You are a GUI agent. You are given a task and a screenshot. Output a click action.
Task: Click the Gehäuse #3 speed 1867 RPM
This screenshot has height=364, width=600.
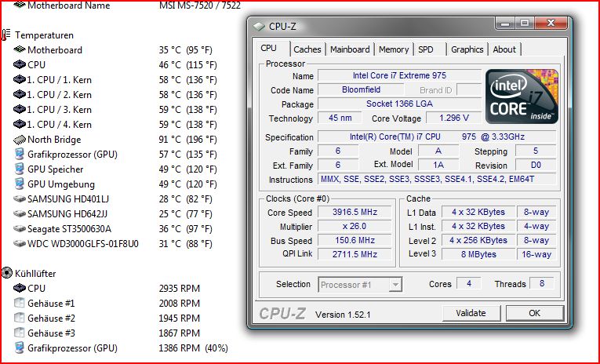point(180,333)
